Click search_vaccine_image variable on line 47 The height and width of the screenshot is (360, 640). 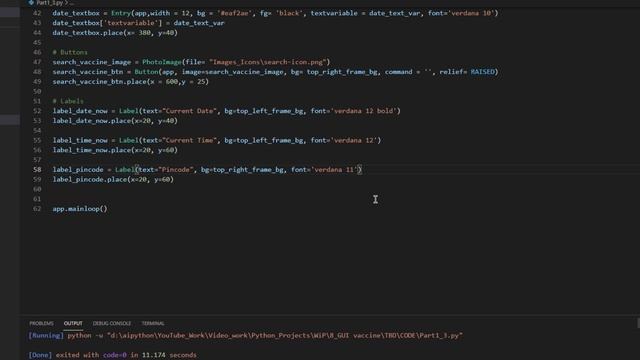point(91,62)
